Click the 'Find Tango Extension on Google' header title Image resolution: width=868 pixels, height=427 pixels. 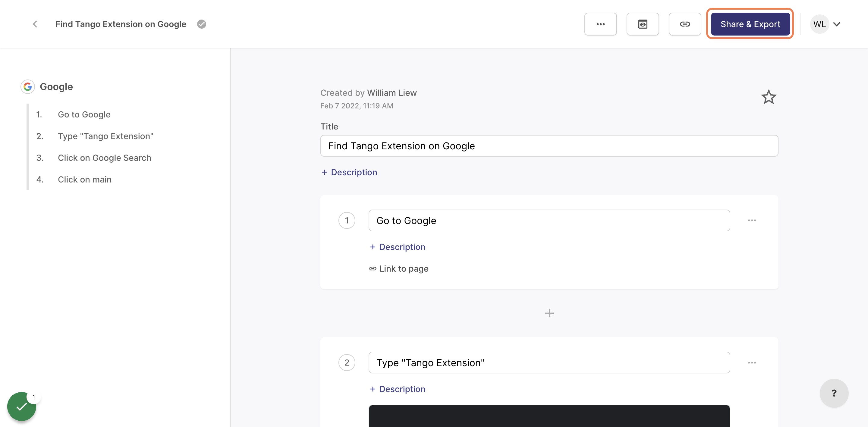(x=121, y=24)
